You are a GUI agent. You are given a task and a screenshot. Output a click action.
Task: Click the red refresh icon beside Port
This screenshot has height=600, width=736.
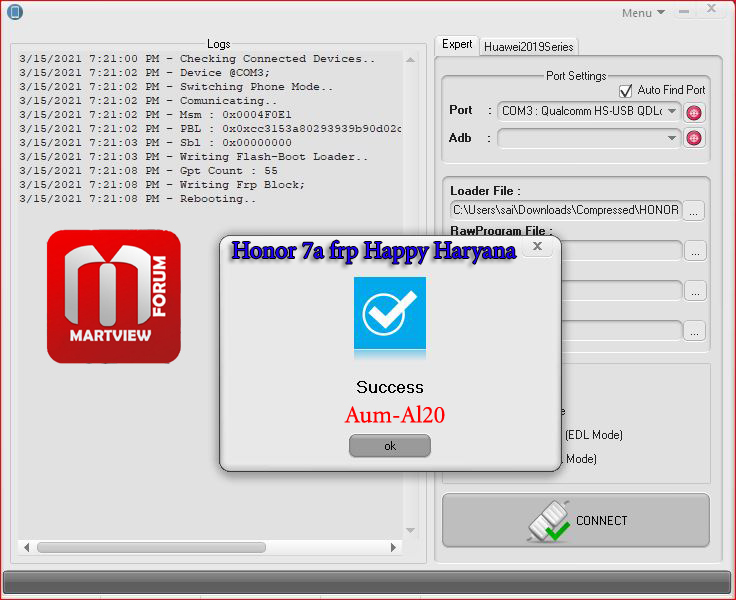coord(694,112)
